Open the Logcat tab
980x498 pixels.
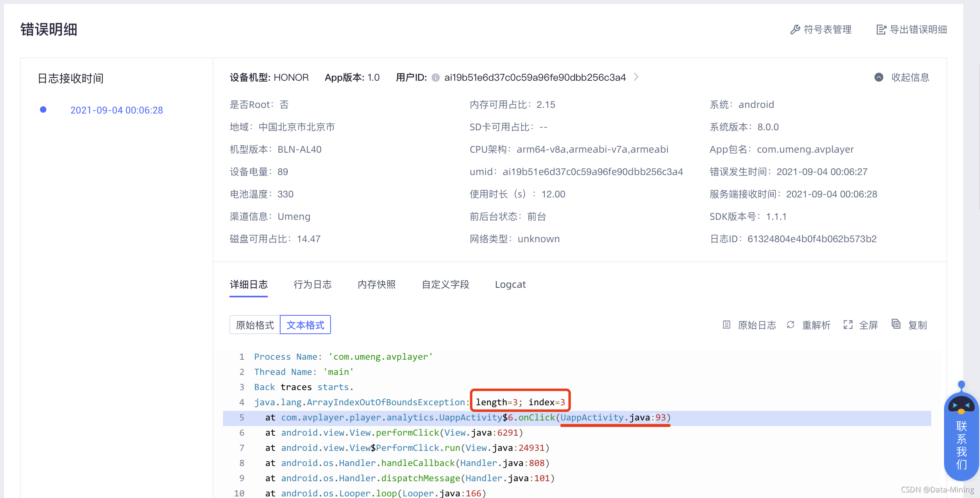[510, 285]
